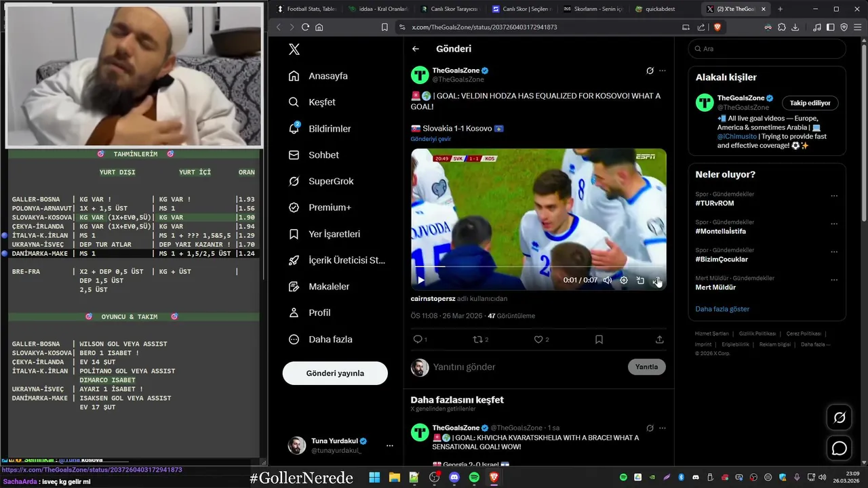Open Discord from the taskbar

(x=454, y=478)
